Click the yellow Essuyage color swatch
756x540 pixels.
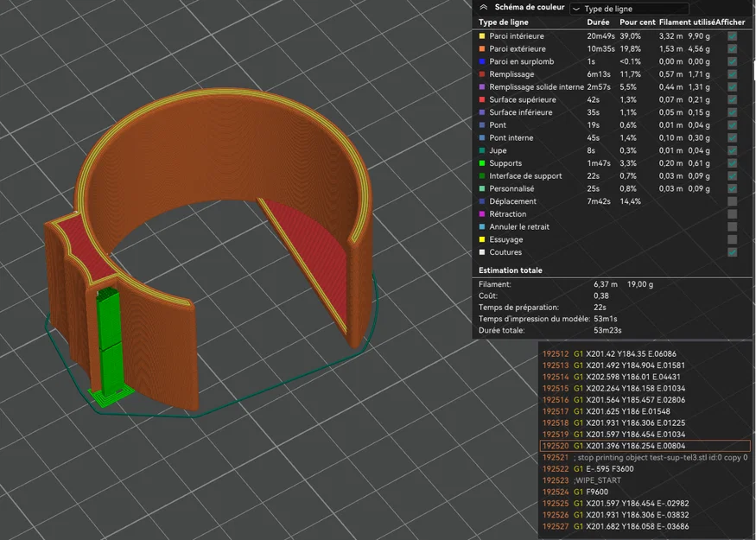pos(481,239)
